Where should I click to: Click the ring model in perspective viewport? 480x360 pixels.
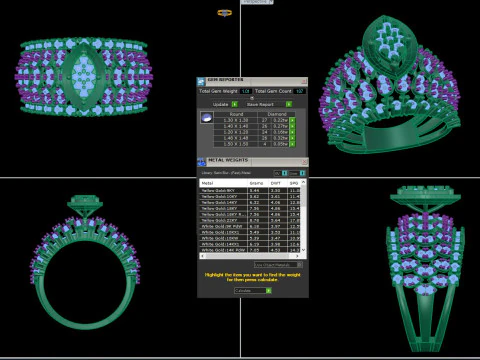[x=389, y=85]
